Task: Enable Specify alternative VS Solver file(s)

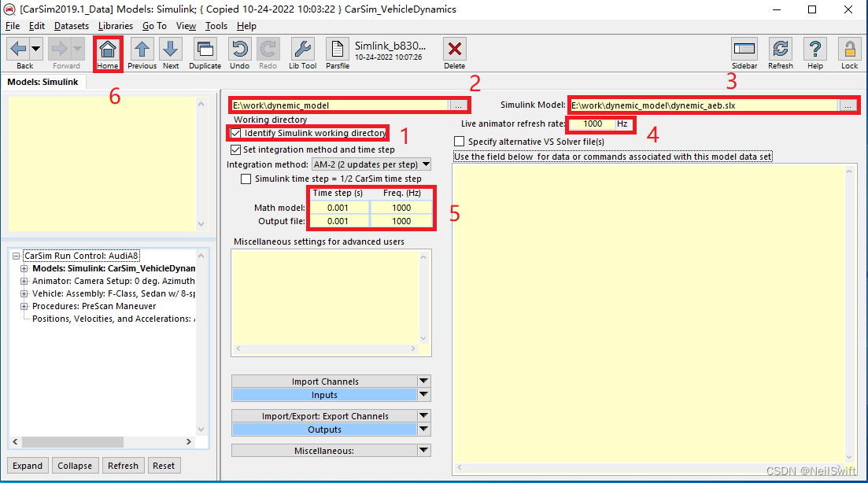Action: (x=459, y=142)
